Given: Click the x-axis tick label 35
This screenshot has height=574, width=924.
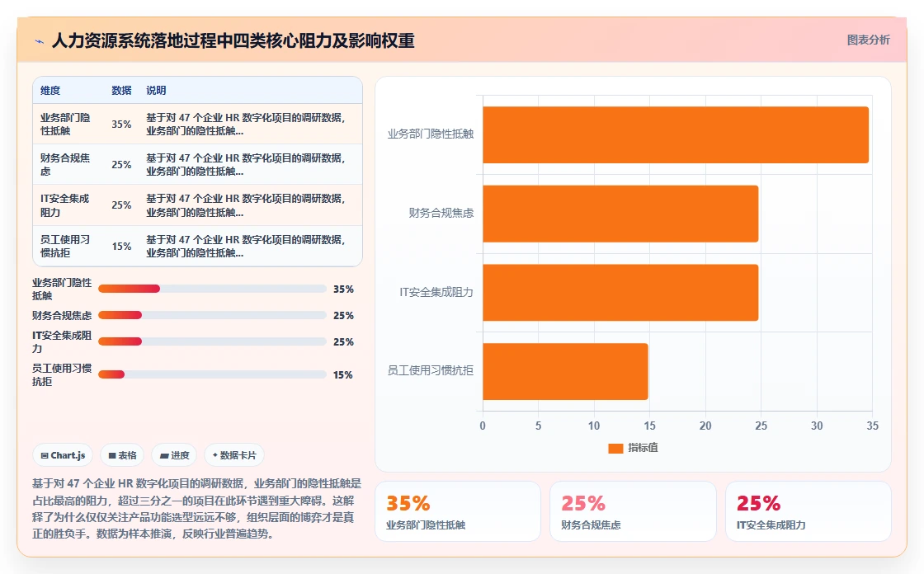Looking at the screenshot, I should [872, 426].
